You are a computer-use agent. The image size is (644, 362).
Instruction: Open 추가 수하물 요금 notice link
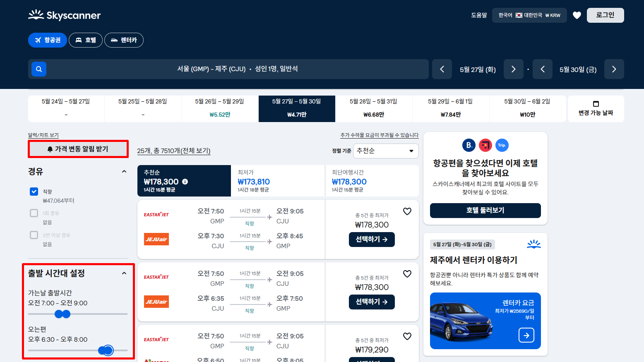point(380,135)
